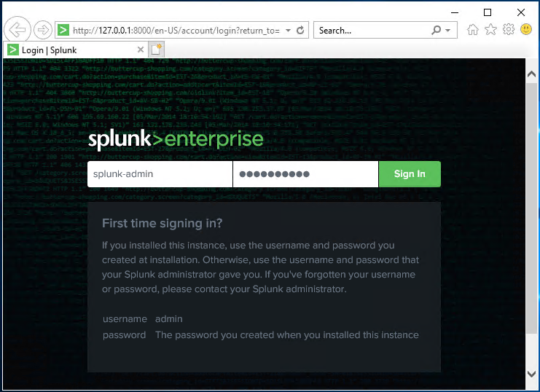Click the vertical scrollbar thumb
Image resolution: width=540 pixels, height=392 pixels.
click(531, 208)
